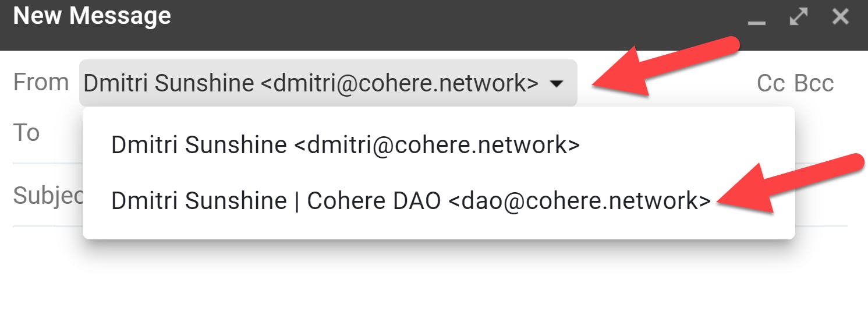The height and width of the screenshot is (311, 868).
Task: Expand compose window with the diagonal arrows icon
Action: [798, 17]
